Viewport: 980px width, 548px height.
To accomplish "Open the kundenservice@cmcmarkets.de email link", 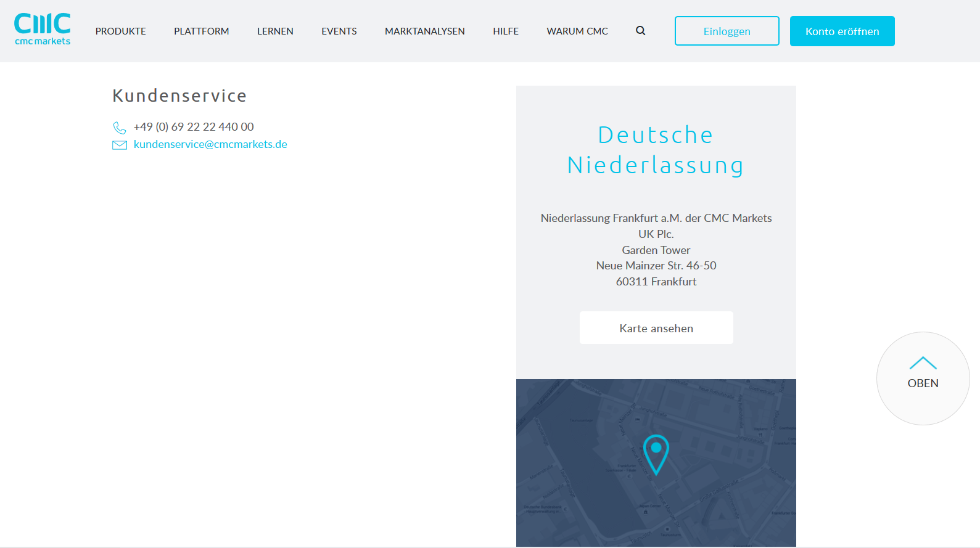I will [210, 144].
